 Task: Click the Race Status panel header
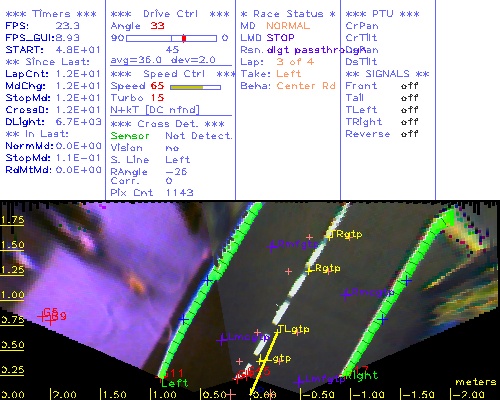tap(288, 14)
